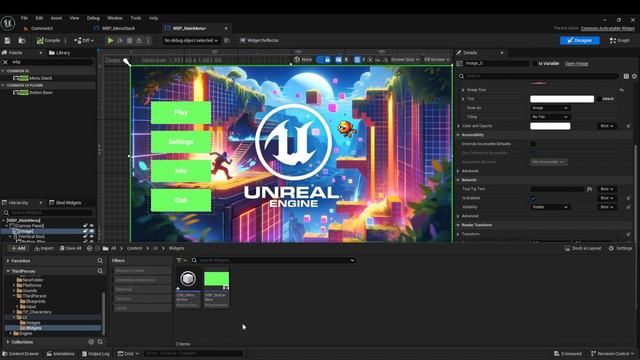Open the File menu
This screenshot has height=360, width=640.
pyautogui.click(x=24, y=18)
